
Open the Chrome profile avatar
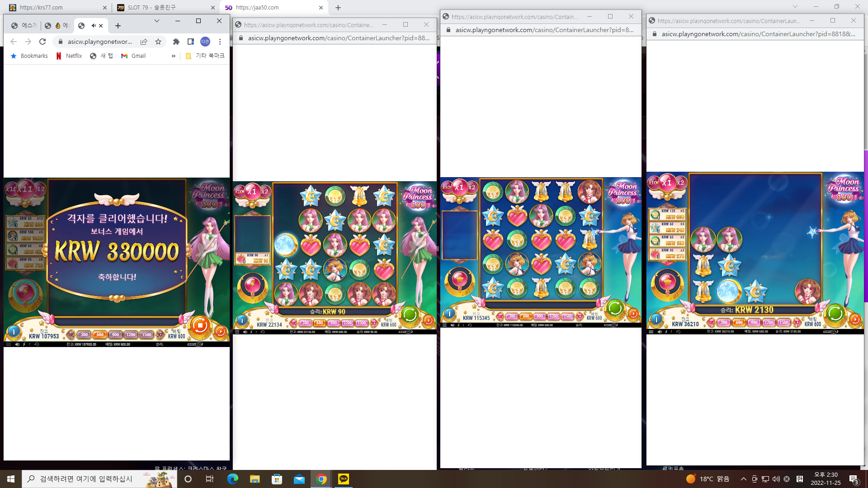[x=205, y=42]
